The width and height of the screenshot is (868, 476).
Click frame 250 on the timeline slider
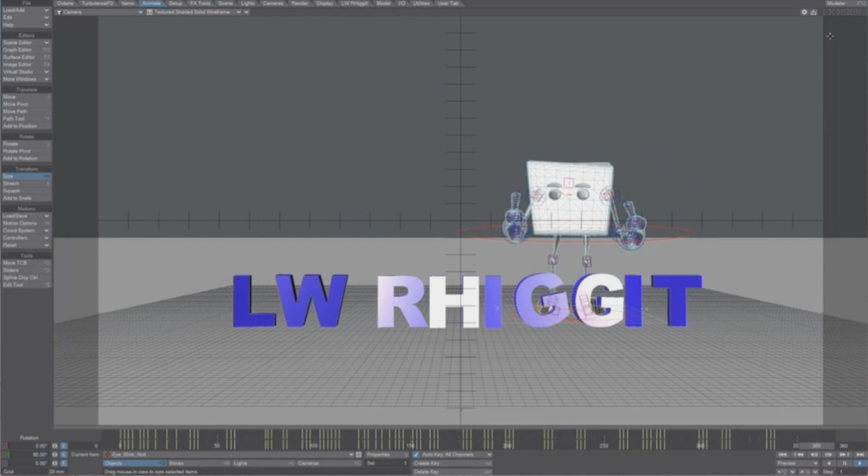(x=604, y=446)
